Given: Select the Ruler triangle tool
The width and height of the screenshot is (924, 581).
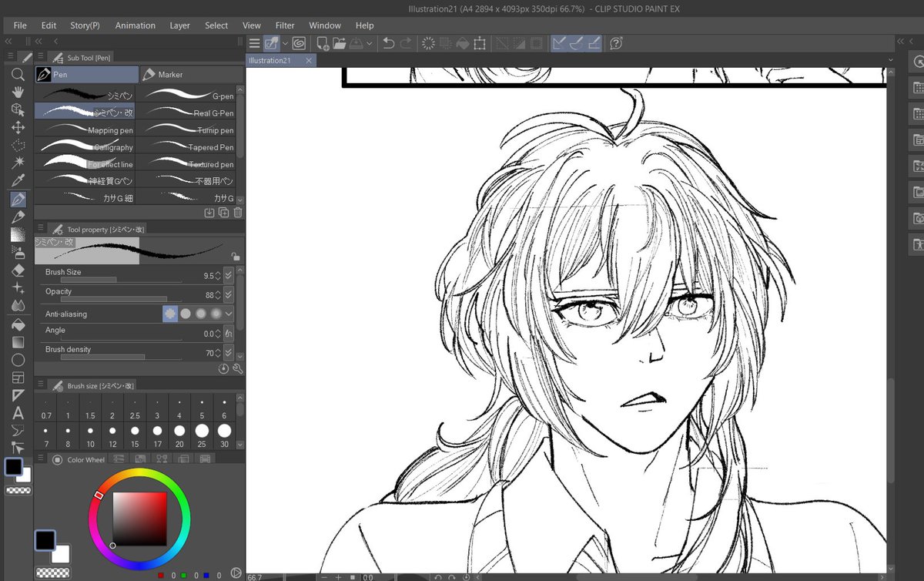Looking at the screenshot, I should point(18,395).
